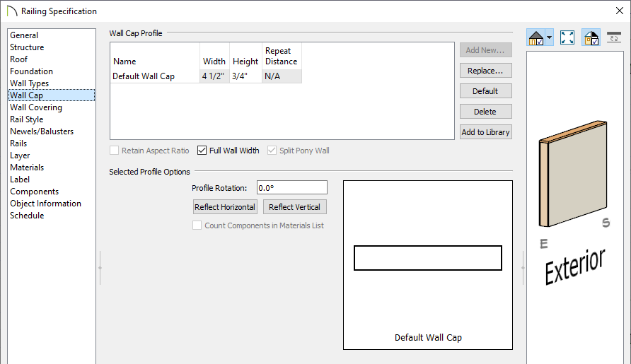Toggle Count Components in Materials List checkbox
Viewport: 631px width, 364px height.
(197, 225)
